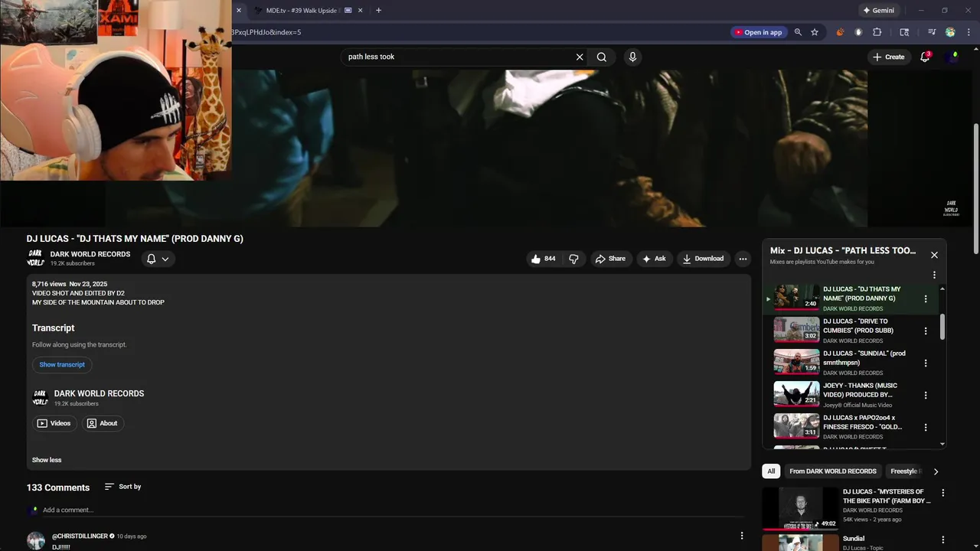Download the current video
The image size is (980, 551).
point(703,259)
